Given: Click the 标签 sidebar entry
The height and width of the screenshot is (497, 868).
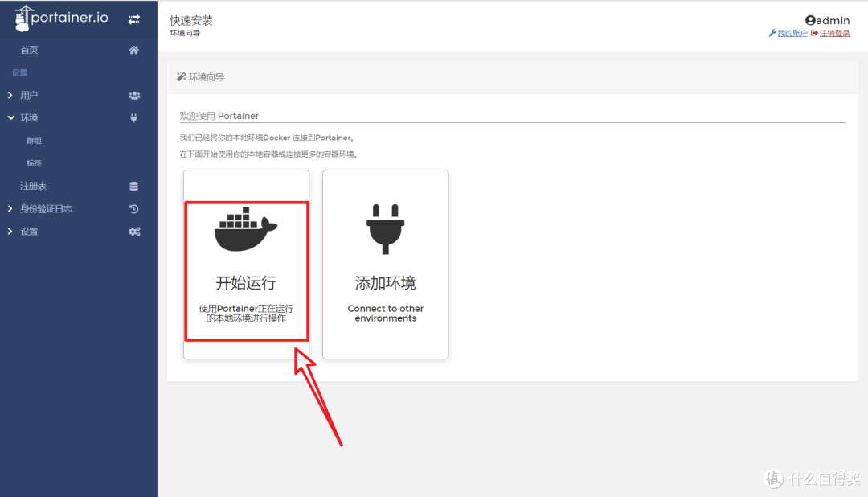Looking at the screenshot, I should 34,162.
